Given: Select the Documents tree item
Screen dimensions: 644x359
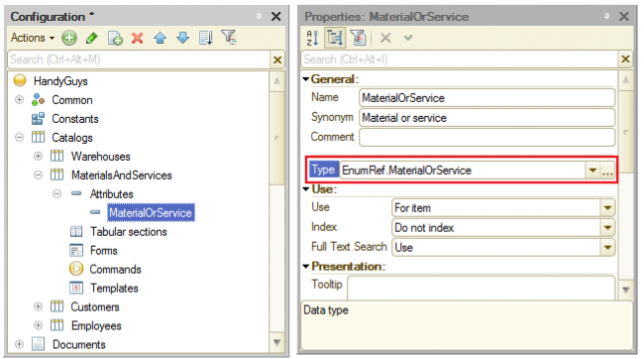Looking at the screenshot, I should pyautogui.click(x=79, y=344).
